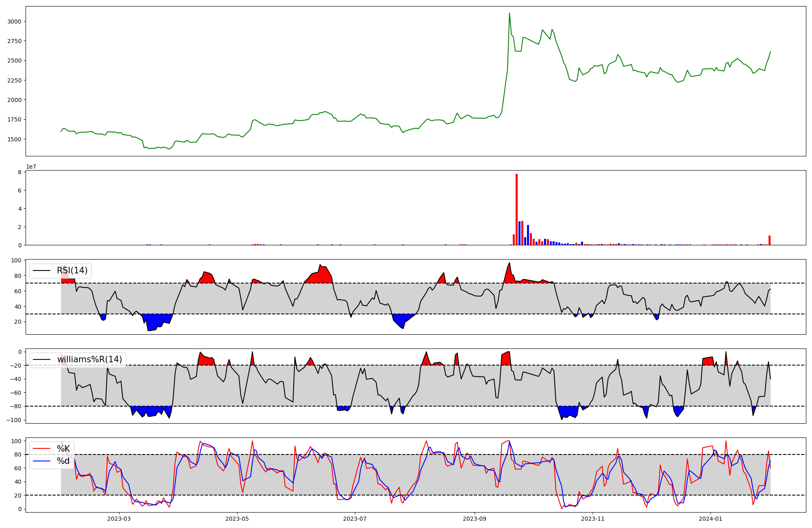This screenshot has width=812, height=528.
Task: Click the RSI(14) legend entry
Action: [x=72, y=270]
